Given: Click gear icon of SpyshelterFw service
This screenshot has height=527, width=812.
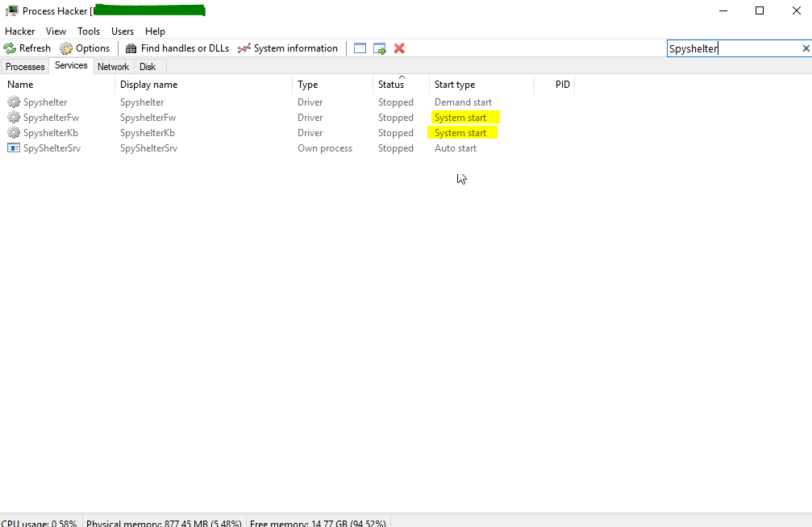Looking at the screenshot, I should click(x=14, y=118).
